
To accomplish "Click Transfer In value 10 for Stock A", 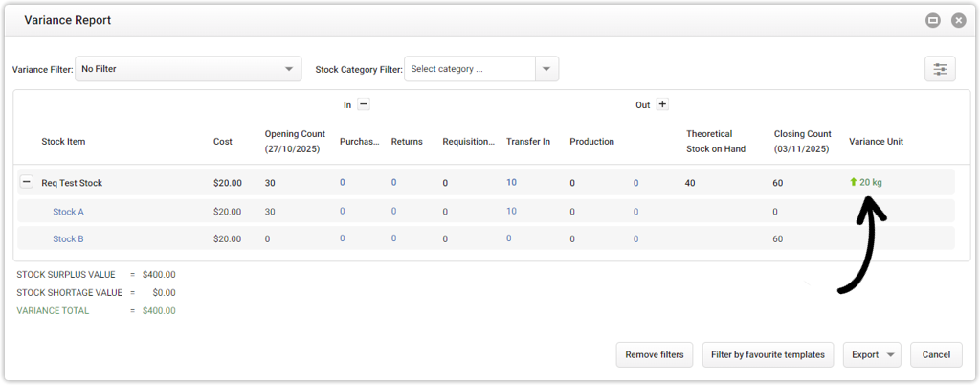I will tap(511, 212).
